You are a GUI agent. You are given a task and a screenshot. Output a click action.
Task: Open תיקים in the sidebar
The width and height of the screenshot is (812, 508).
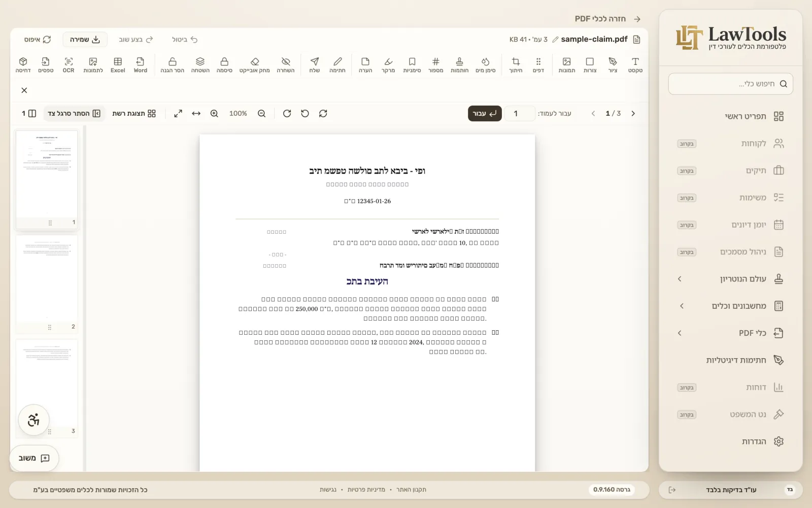coord(730,171)
